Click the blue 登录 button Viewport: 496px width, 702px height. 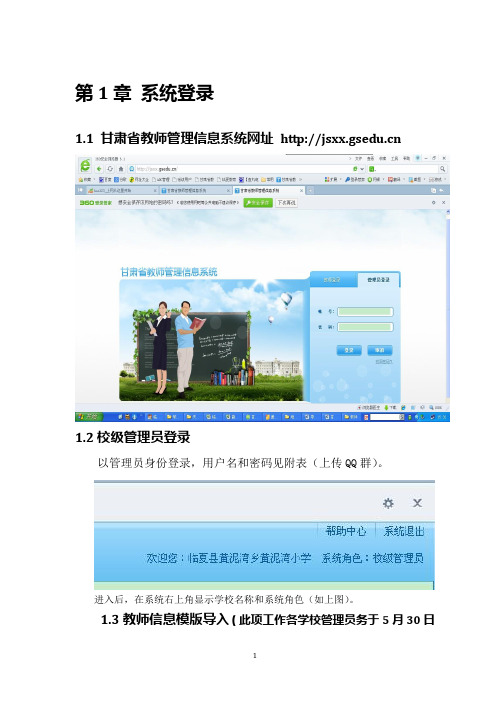(349, 350)
